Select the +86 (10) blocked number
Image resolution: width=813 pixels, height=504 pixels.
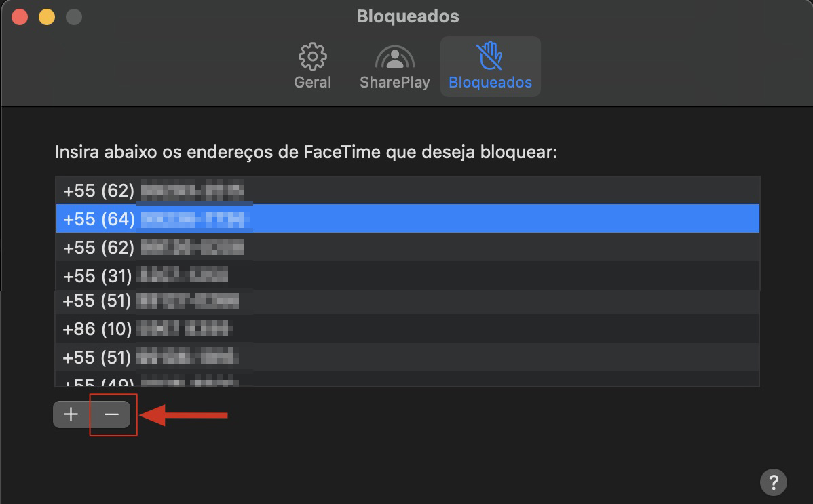[x=204, y=330]
